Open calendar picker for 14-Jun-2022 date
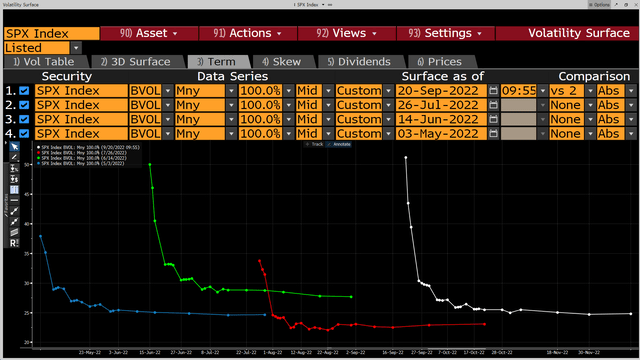 tap(493, 119)
